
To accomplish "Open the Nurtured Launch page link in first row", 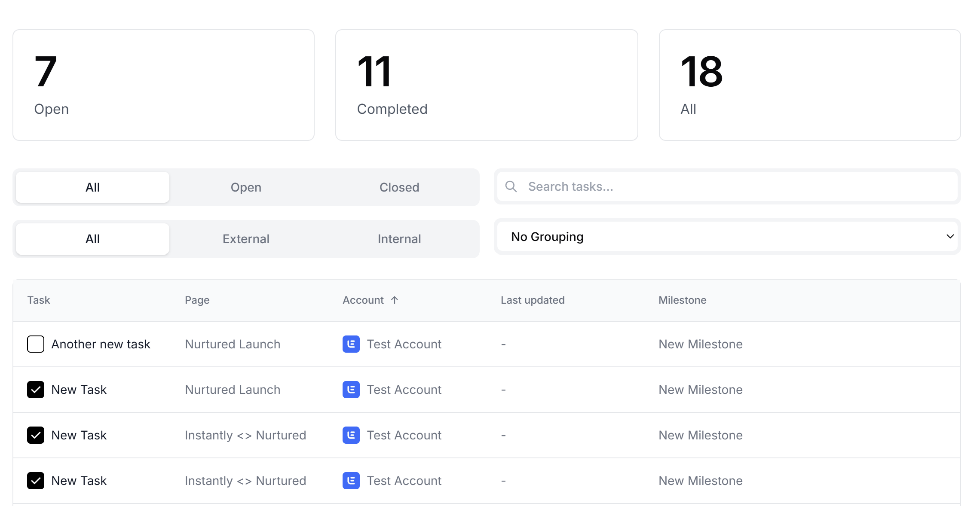I will click(x=233, y=344).
